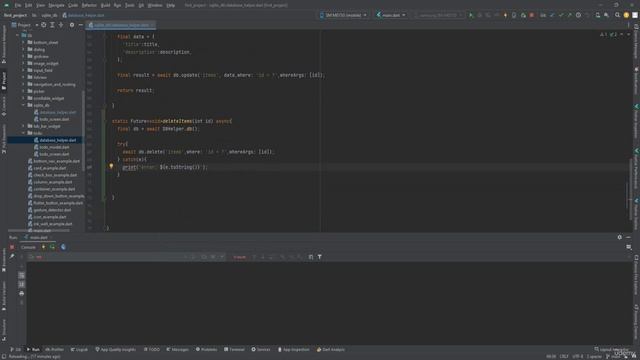Click sqlite_db in breadcrumb path
640x360 pixels.
click(49, 15)
